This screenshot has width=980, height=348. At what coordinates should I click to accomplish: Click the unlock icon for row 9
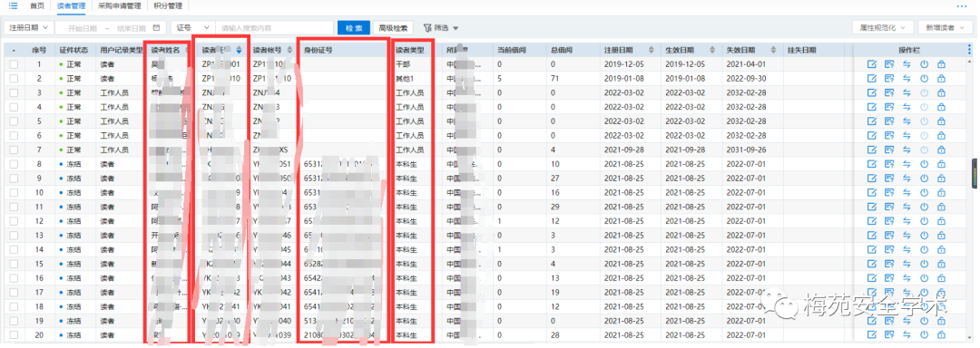[941, 179]
